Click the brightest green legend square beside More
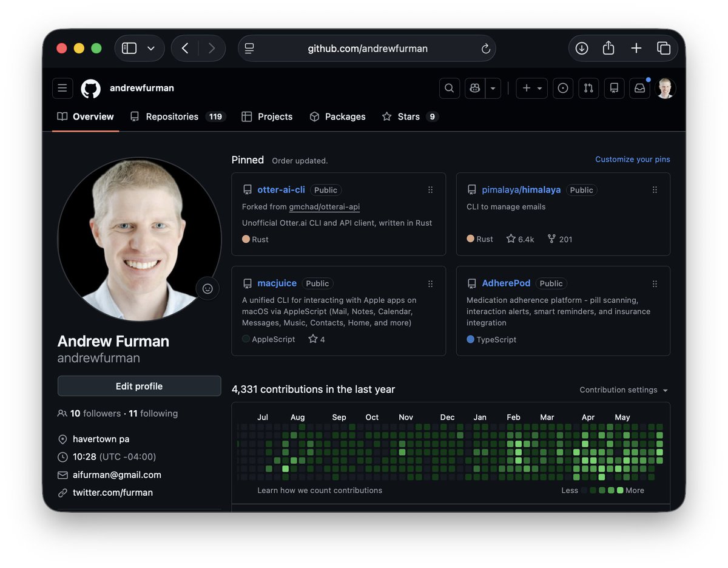 point(620,490)
